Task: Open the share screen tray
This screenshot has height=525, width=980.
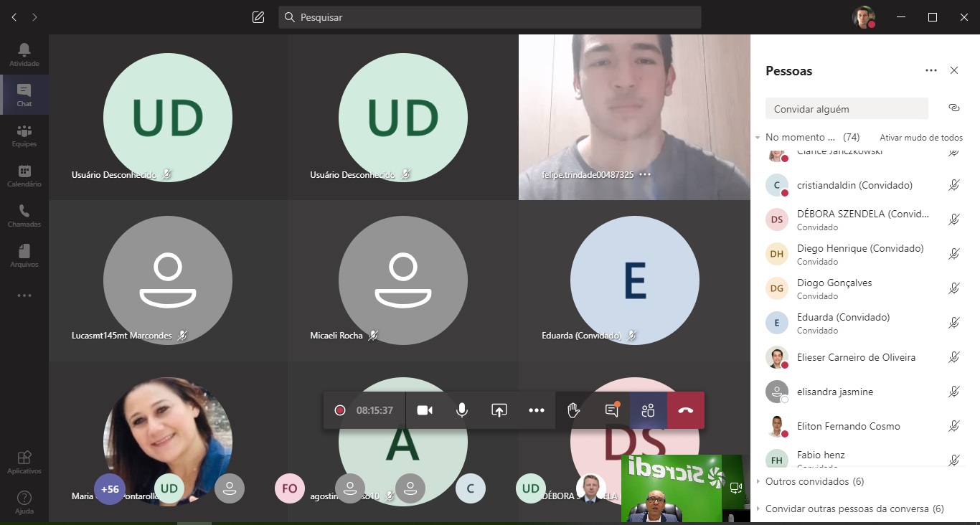Action: tap(499, 410)
